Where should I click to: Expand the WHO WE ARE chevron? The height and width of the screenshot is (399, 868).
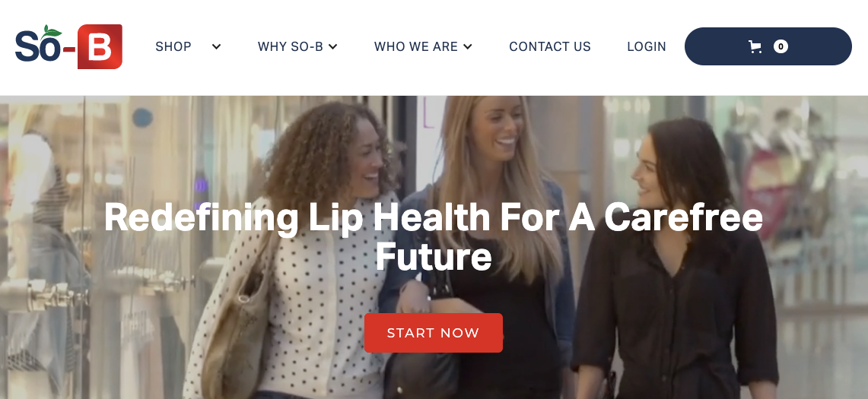pos(468,46)
